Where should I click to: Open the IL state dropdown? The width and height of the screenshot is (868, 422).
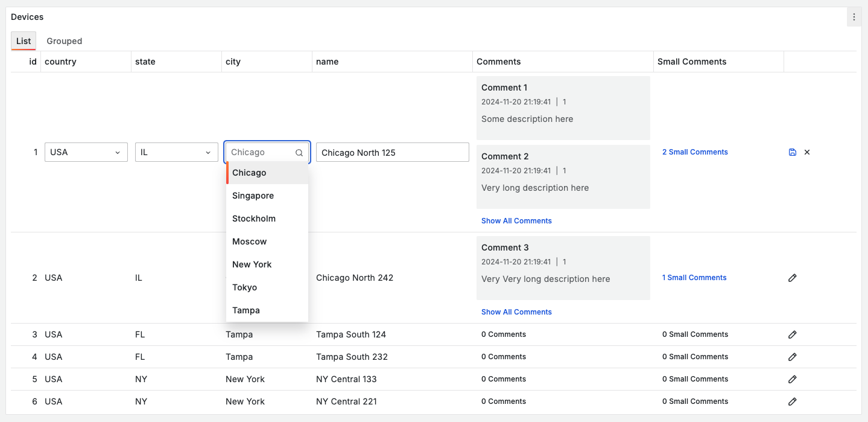click(x=177, y=152)
